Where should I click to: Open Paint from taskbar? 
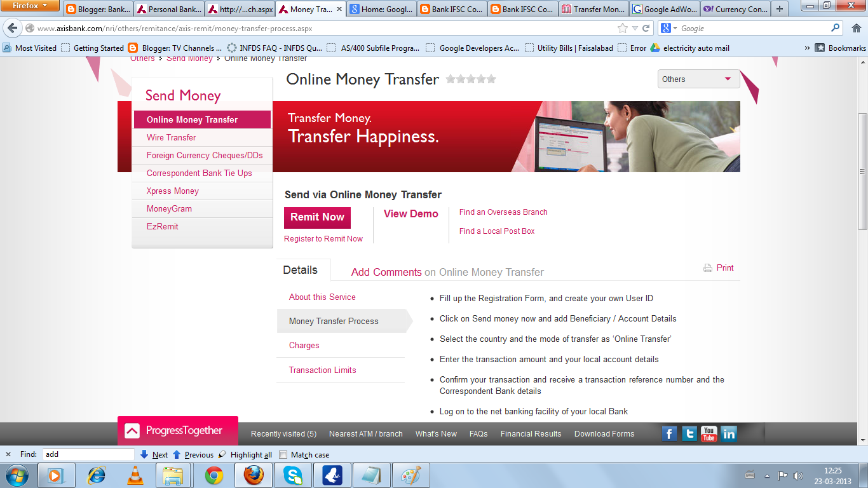(411, 475)
